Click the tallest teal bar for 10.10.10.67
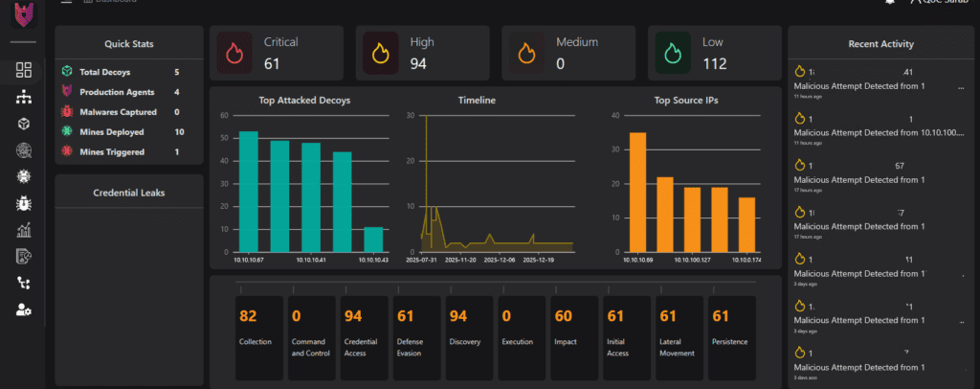Screen dimensions: 980x389 tap(249, 192)
